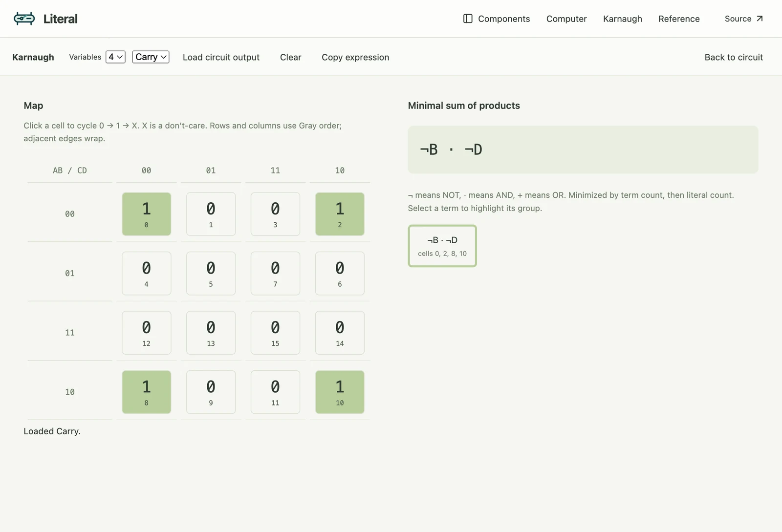This screenshot has height=532, width=782.
Task: Toggle map cell 2
Action: tap(340, 214)
